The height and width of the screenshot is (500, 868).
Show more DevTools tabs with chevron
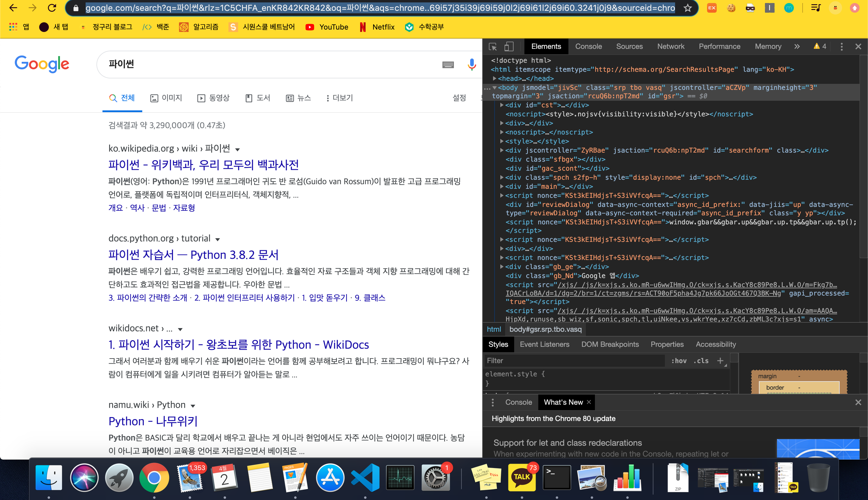[797, 46]
